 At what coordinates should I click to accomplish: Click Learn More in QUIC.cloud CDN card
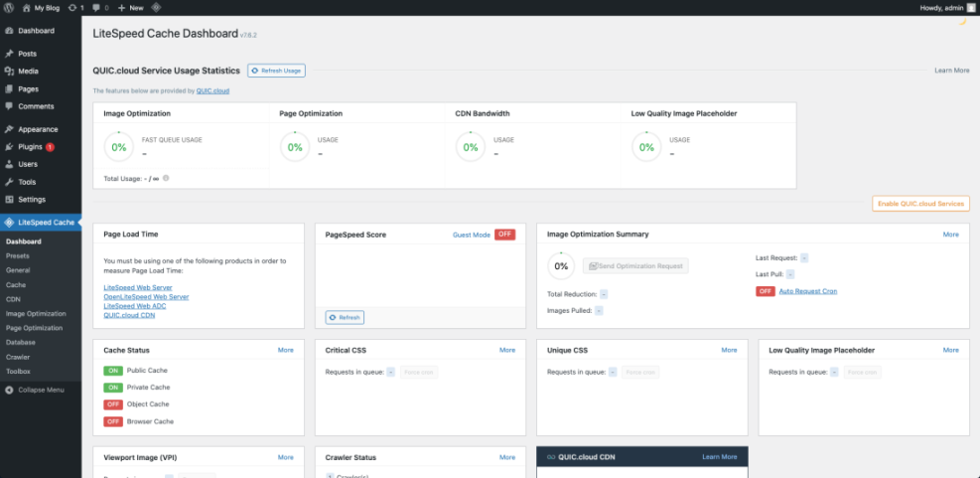point(720,457)
